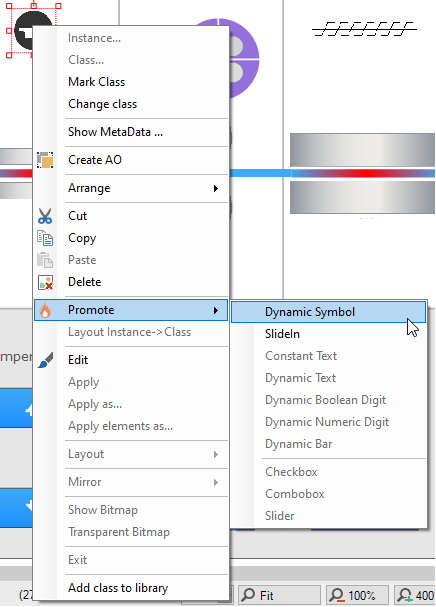
Task: Open Show MetaData ... entry
Action: pos(115,132)
